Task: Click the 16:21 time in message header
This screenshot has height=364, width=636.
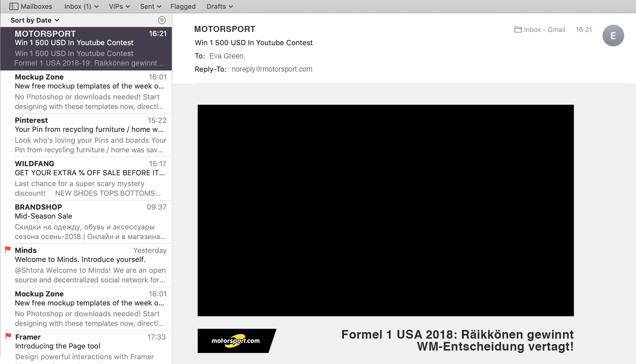Action: click(584, 30)
